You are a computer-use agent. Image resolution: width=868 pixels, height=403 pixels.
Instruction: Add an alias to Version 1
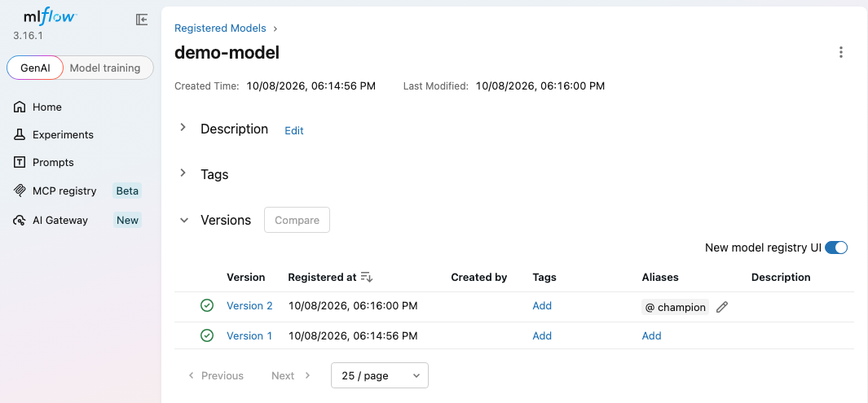point(651,335)
